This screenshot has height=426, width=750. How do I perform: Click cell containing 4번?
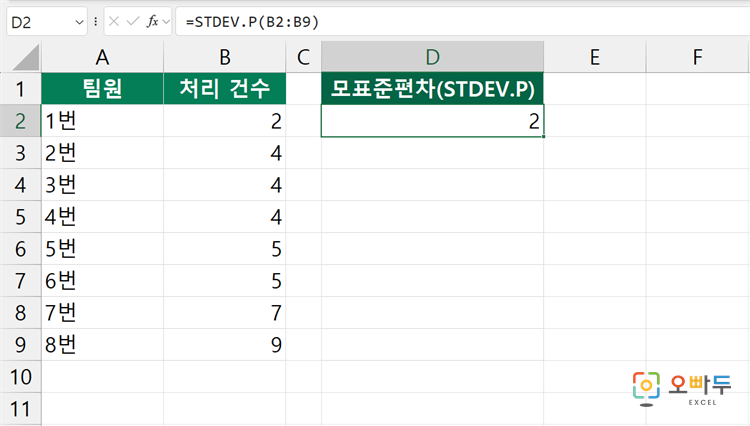102,217
